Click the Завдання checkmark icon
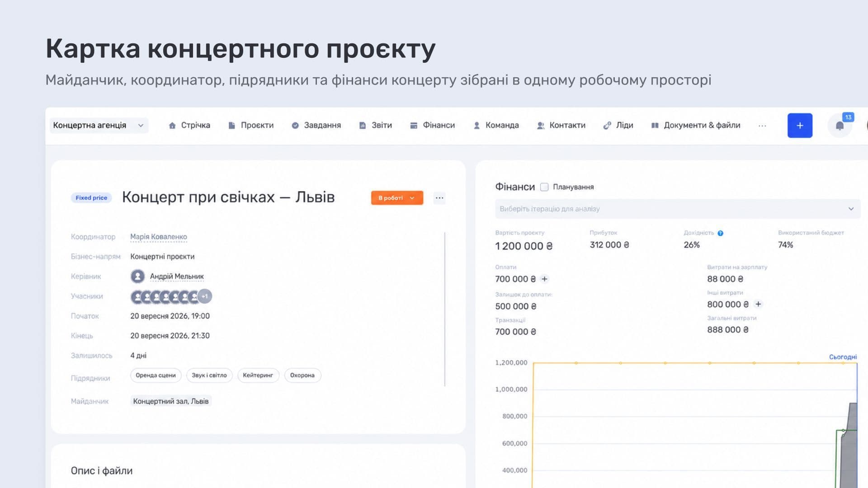Viewport: 868px width, 488px height. pos(295,126)
